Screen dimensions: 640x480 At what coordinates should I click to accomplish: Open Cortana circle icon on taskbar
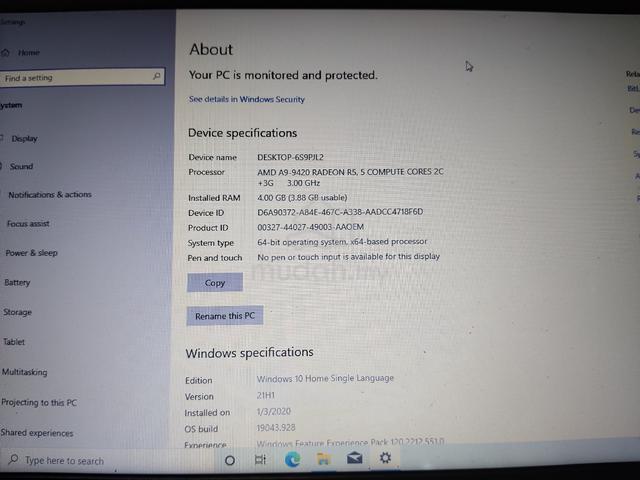click(x=230, y=460)
